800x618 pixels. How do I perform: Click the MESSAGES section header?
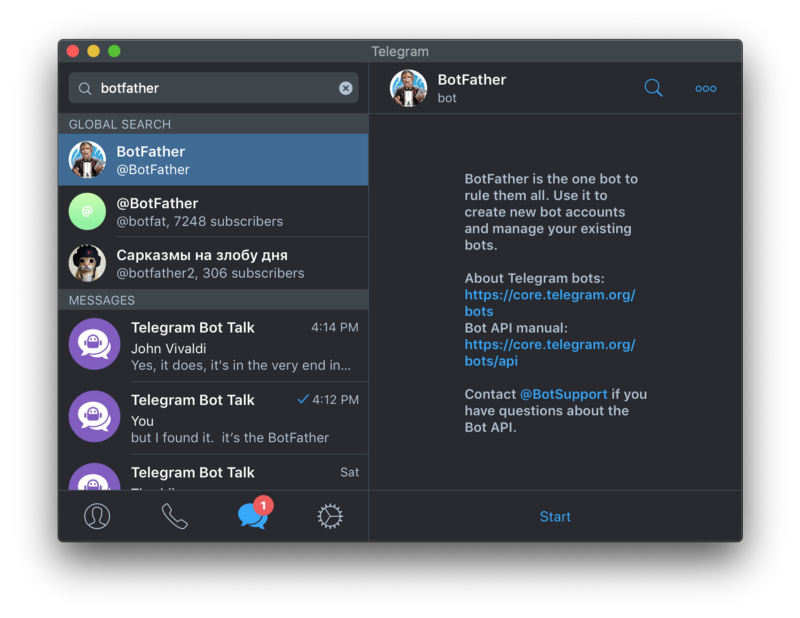coord(213,300)
